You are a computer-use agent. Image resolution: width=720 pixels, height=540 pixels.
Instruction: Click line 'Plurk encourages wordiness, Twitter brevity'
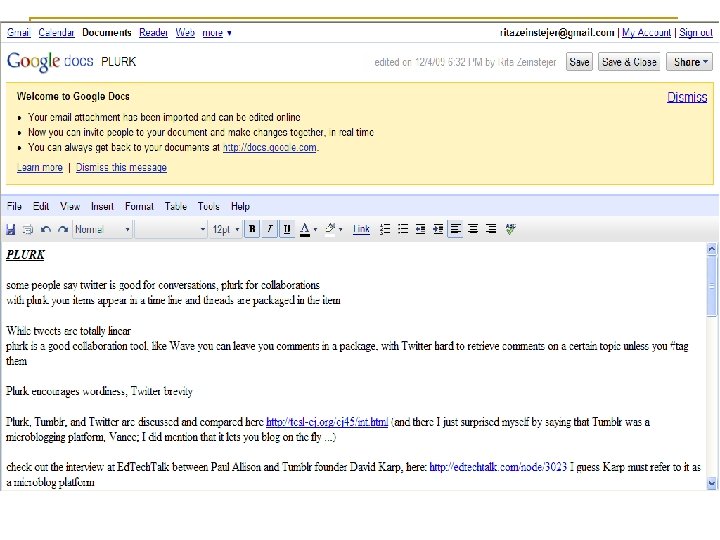point(99,391)
